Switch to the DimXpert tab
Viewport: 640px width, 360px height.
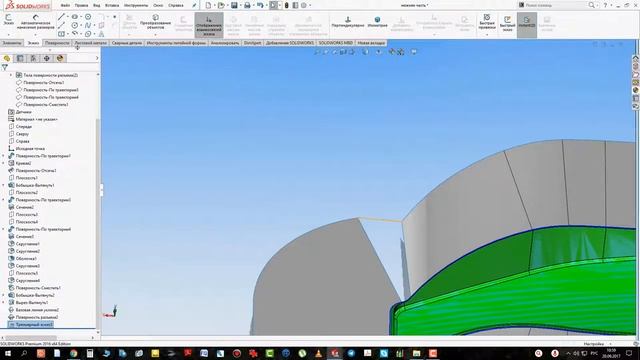tap(252, 43)
